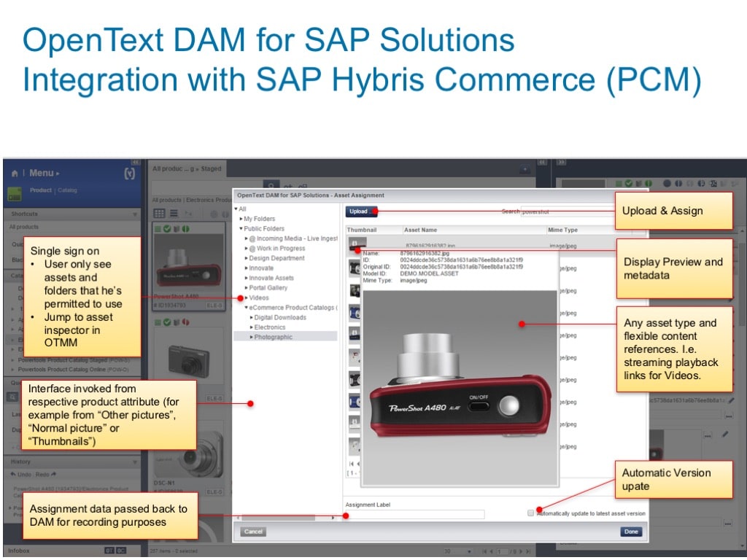Click the hybris logo icon in header
This screenshot has height=560, width=747.
(130, 174)
